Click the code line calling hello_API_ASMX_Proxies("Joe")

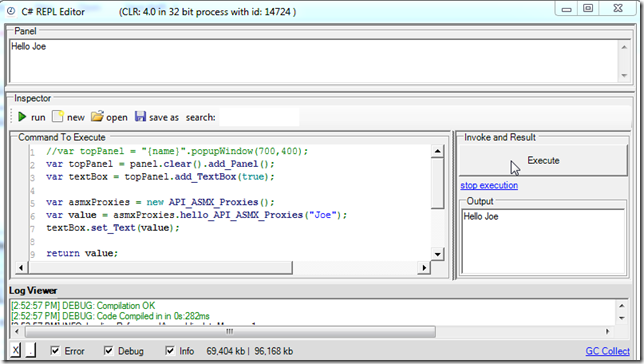[196, 215]
